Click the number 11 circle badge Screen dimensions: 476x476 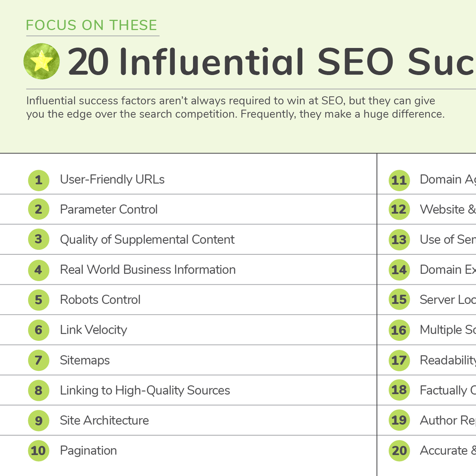399,180
